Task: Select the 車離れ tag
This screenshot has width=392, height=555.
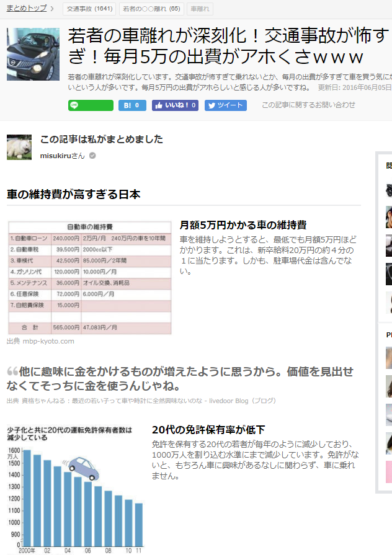Action: [x=200, y=9]
